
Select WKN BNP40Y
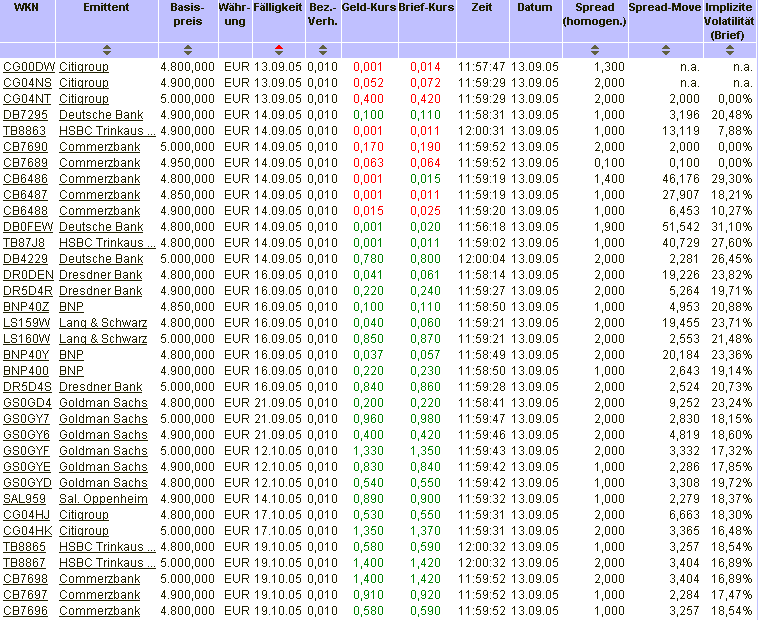point(26,354)
